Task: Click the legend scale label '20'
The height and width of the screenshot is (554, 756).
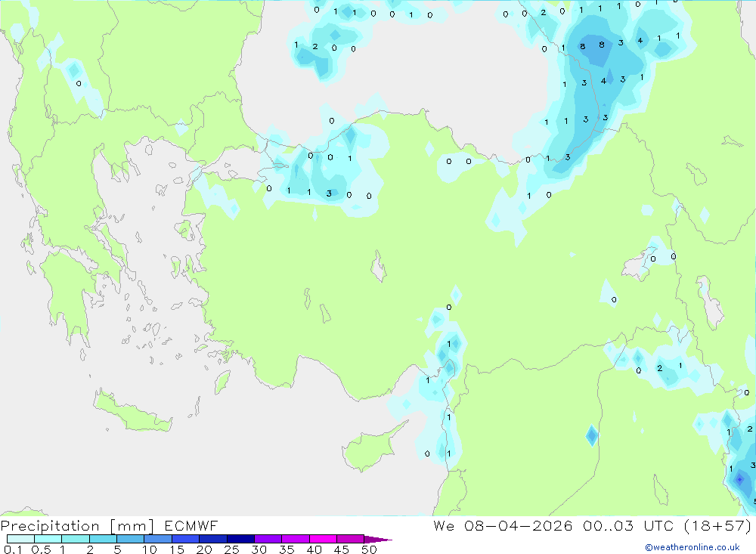Action: 204,549
